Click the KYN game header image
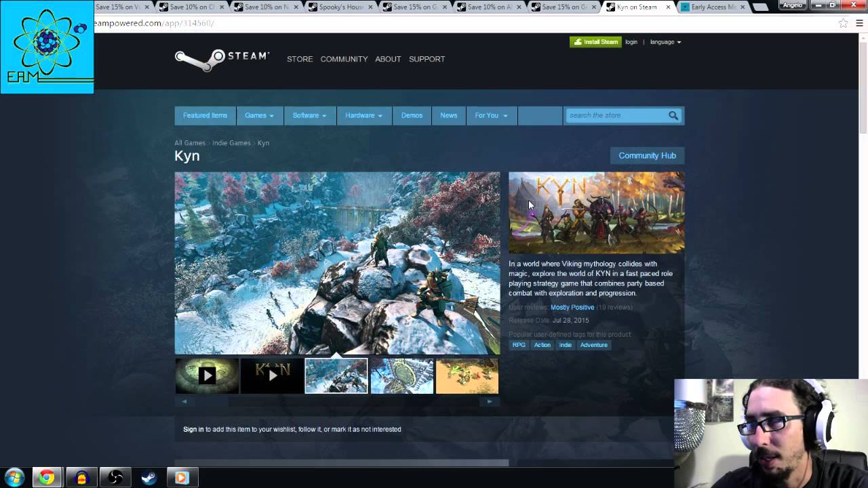This screenshot has width=868, height=488. pyautogui.click(x=597, y=213)
